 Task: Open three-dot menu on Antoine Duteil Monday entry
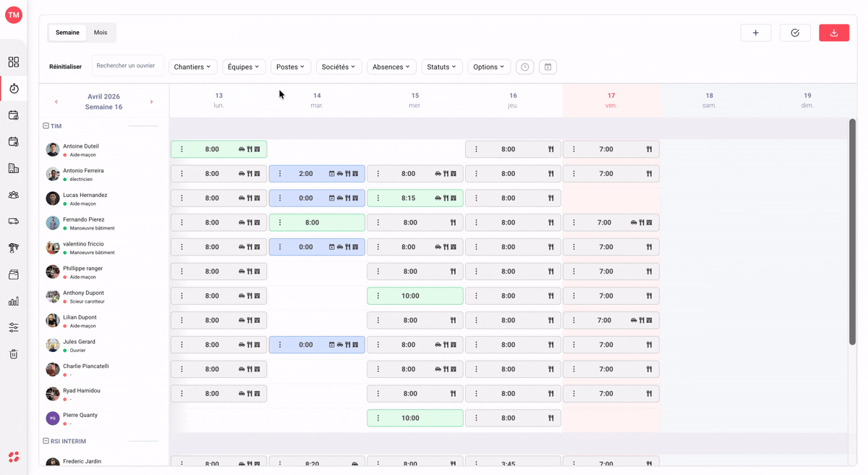coord(182,149)
